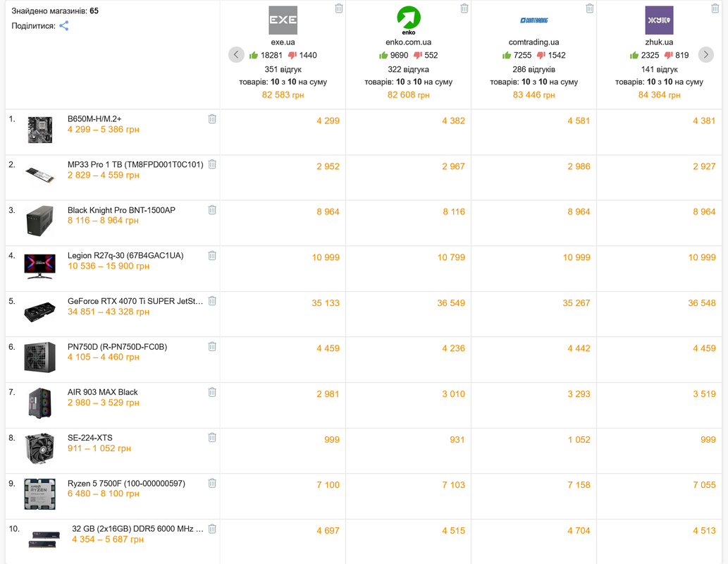Delete SE-224-XTS cooler item
The height and width of the screenshot is (564, 728).
(x=212, y=438)
